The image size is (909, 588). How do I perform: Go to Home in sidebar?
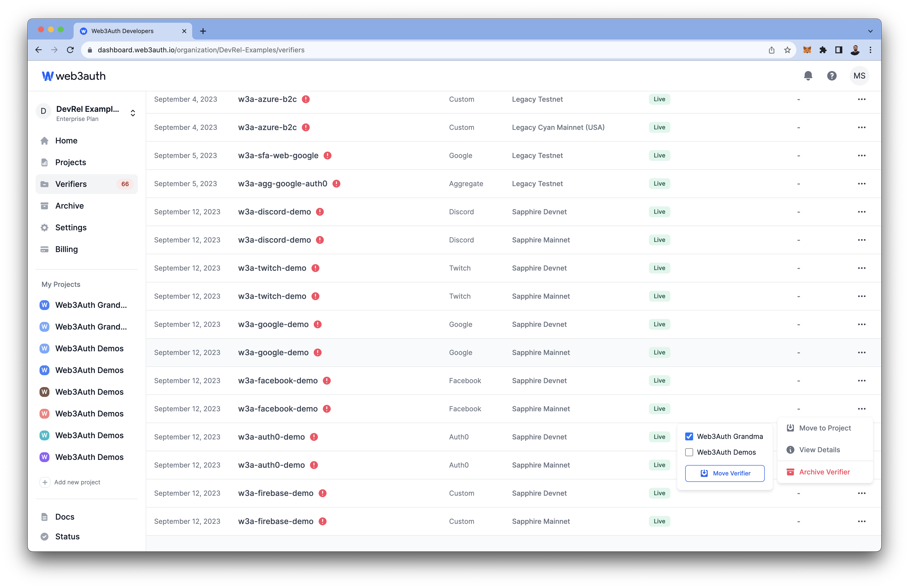[87, 140]
